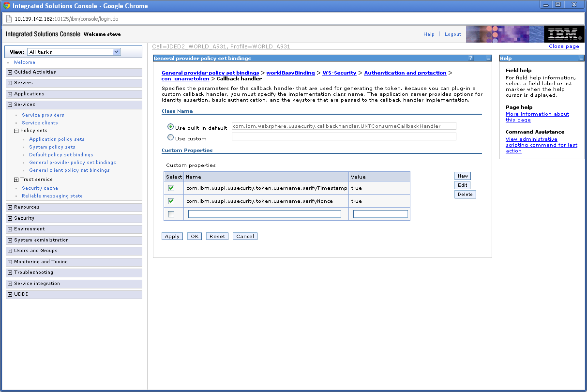The image size is (587, 392).
Task: Open Reliable messaging state item
Action: [x=52, y=196]
